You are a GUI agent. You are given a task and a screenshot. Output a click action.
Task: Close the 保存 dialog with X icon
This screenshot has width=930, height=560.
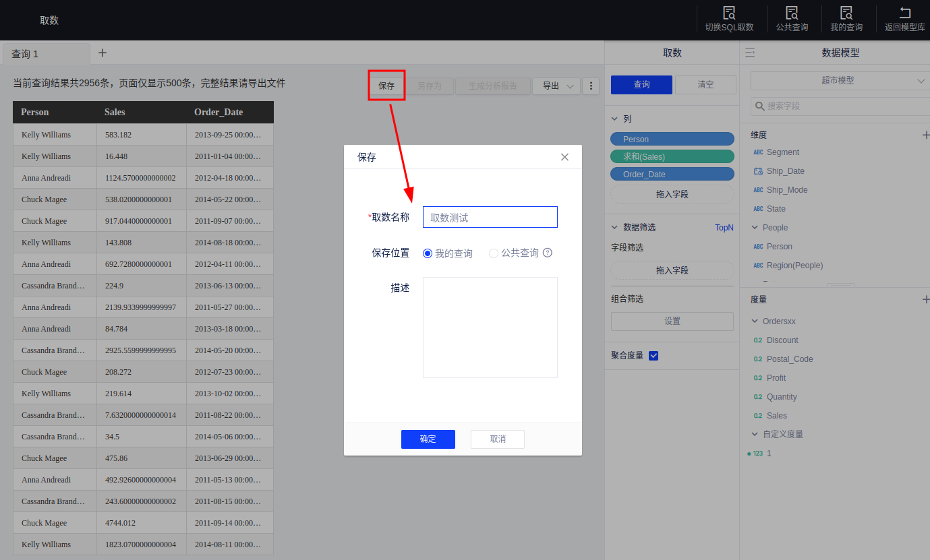click(564, 157)
